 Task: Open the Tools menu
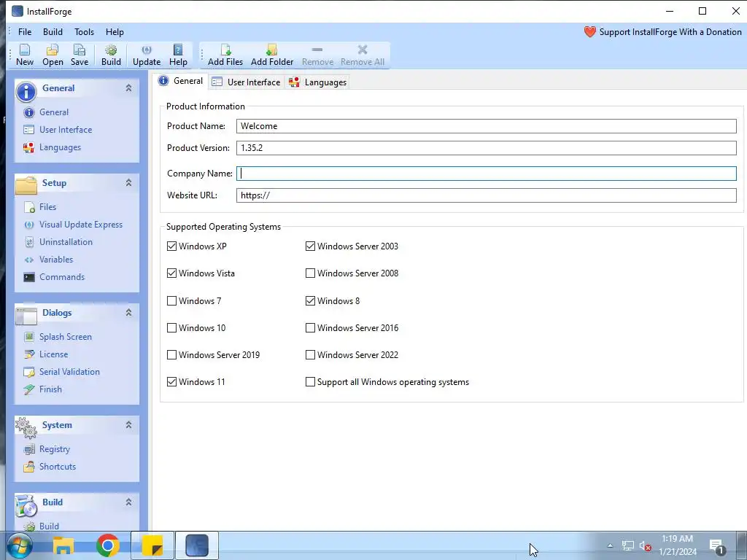point(85,32)
